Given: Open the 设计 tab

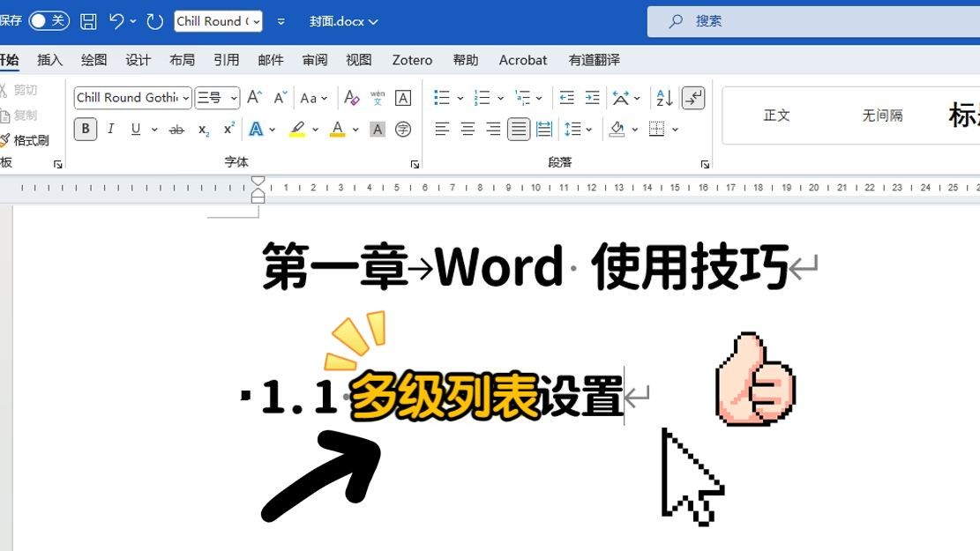Looking at the screenshot, I should 138,60.
